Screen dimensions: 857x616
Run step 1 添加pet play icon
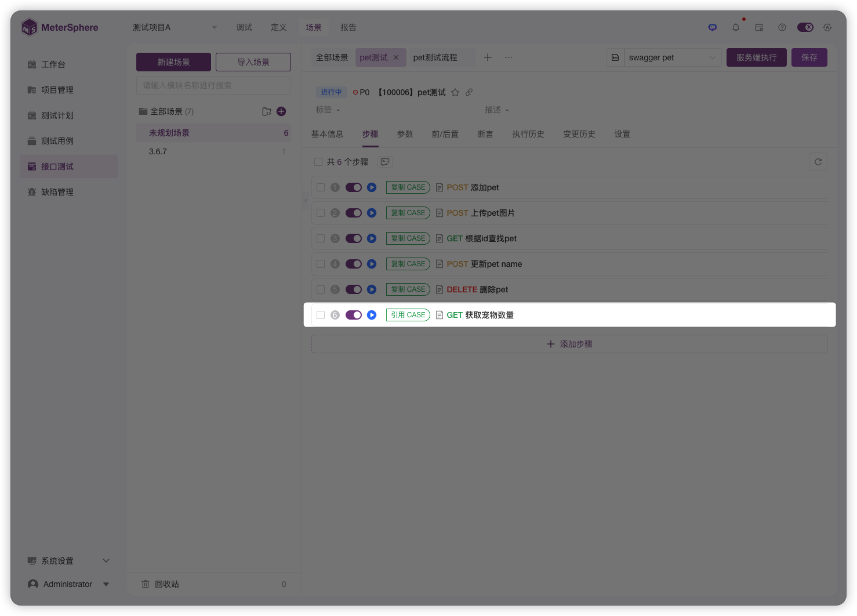pos(372,187)
